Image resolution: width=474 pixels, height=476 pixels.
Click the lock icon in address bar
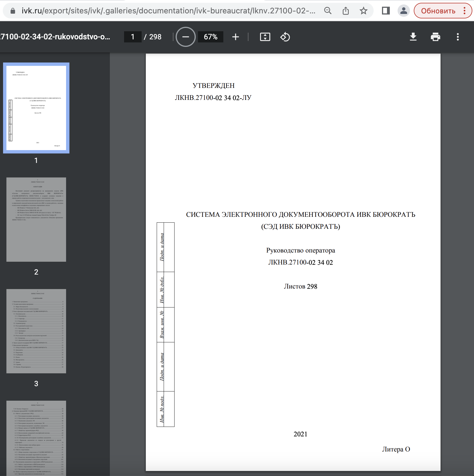click(x=13, y=11)
